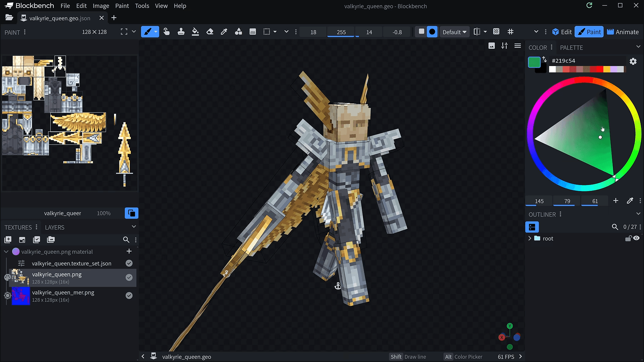Open the Image menu
The height and width of the screenshot is (362, 644).
pos(101,6)
